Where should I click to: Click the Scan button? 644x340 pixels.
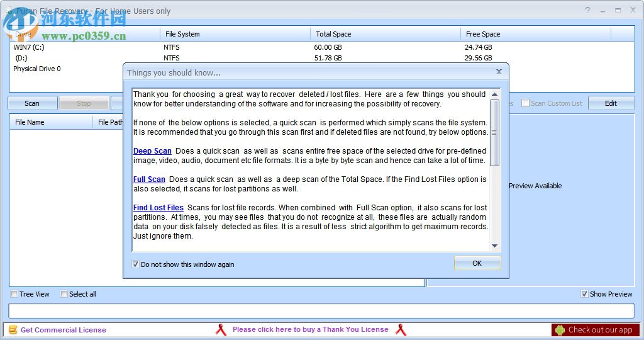pyautogui.click(x=33, y=103)
